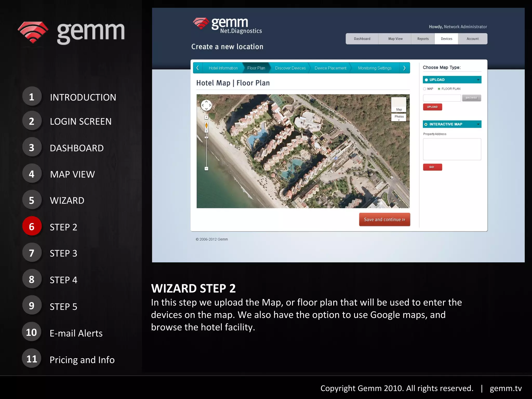Switch to the Reports tab
The width and height of the screenshot is (532, 399).
423,39
